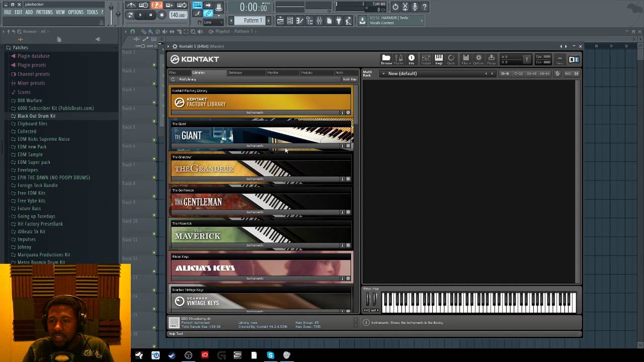Open settings gear for Alicia's Keys library
Screen dimensions: 644x362
point(348,279)
